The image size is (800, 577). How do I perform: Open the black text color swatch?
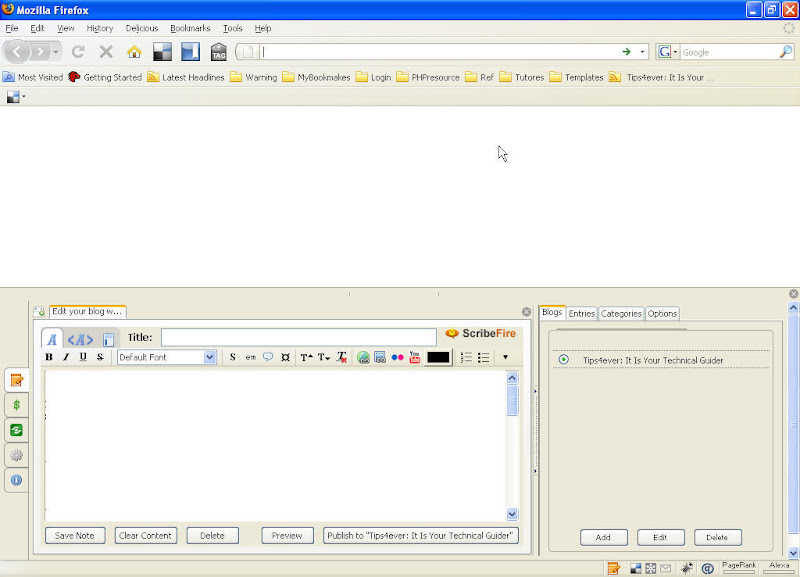[438, 357]
